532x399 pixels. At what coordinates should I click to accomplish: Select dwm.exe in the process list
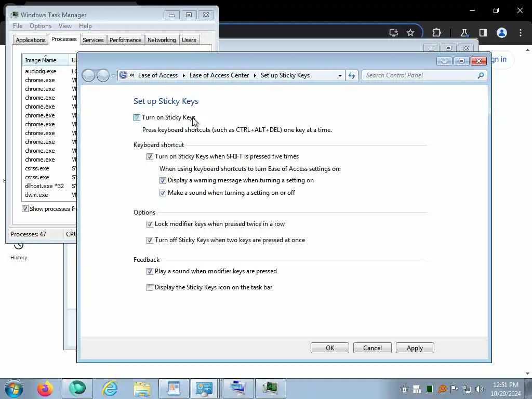coord(36,195)
